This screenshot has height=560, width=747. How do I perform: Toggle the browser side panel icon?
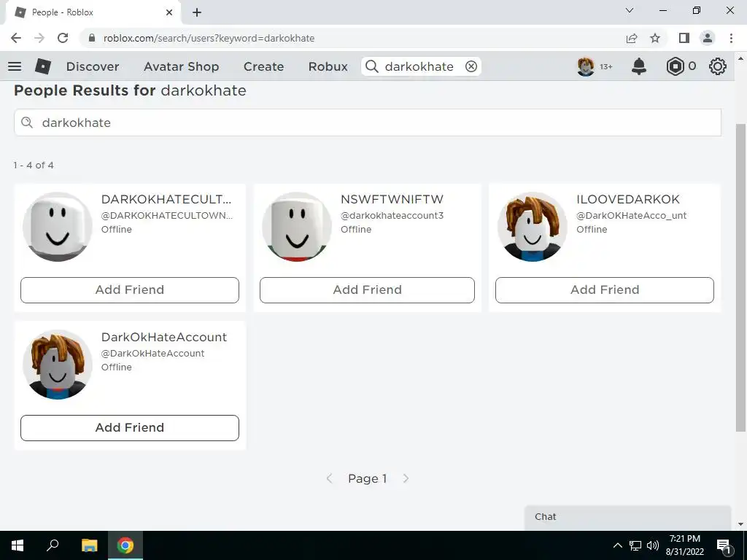(684, 38)
